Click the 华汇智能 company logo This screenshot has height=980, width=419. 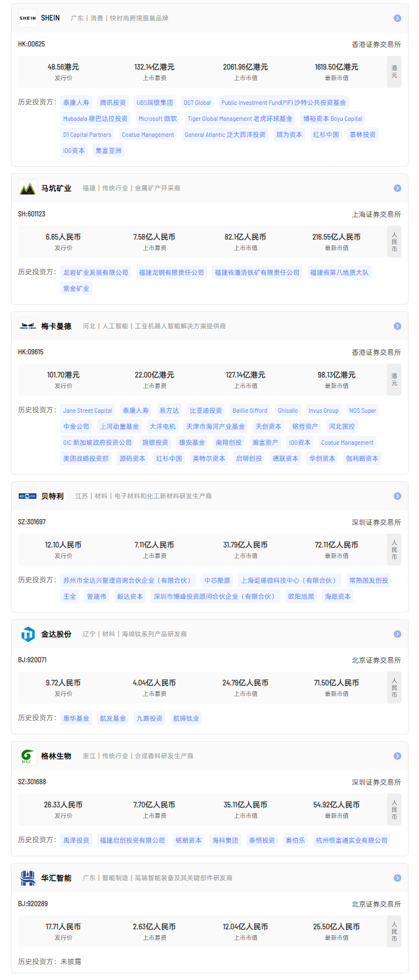tap(28, 878)
